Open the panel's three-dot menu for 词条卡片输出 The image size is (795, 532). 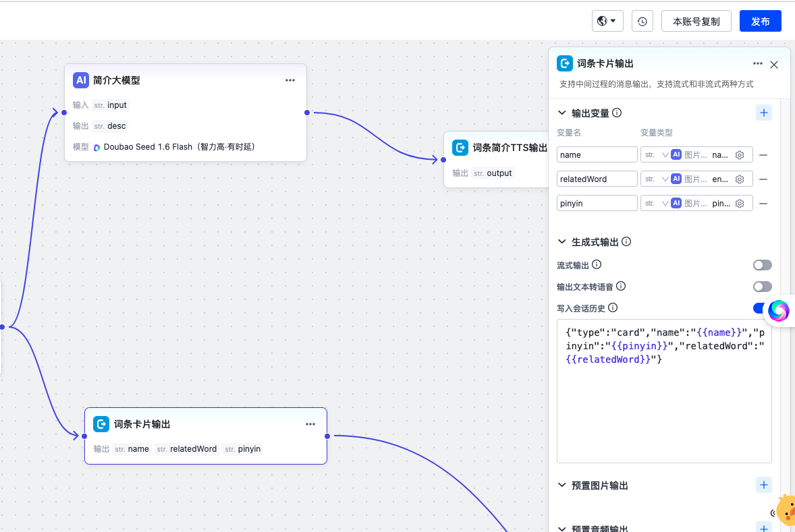click(757, 63)
